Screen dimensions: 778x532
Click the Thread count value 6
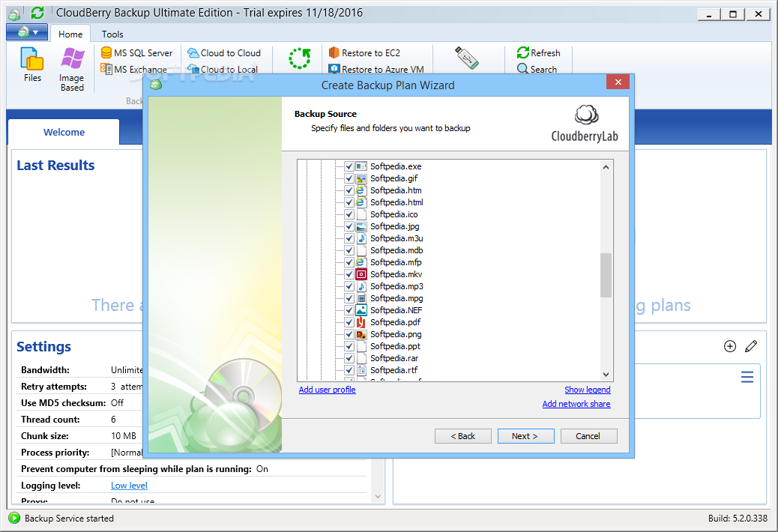(x=114, y=420)
